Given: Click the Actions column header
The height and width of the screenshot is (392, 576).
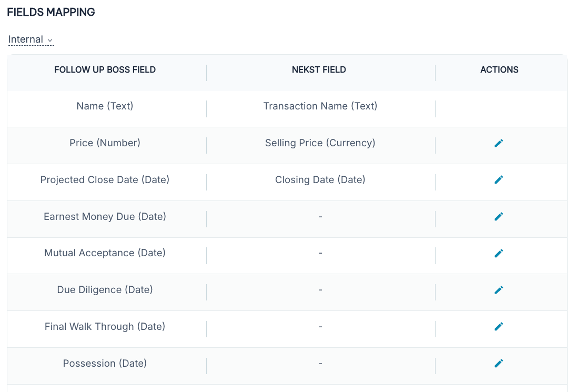Looking at the screenshot, I should (499, 69).
